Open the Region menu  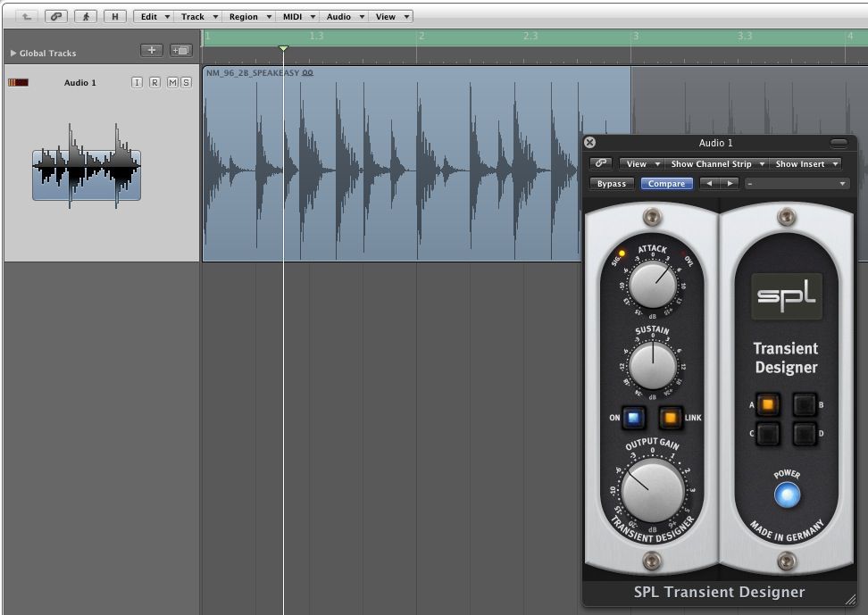248,17
